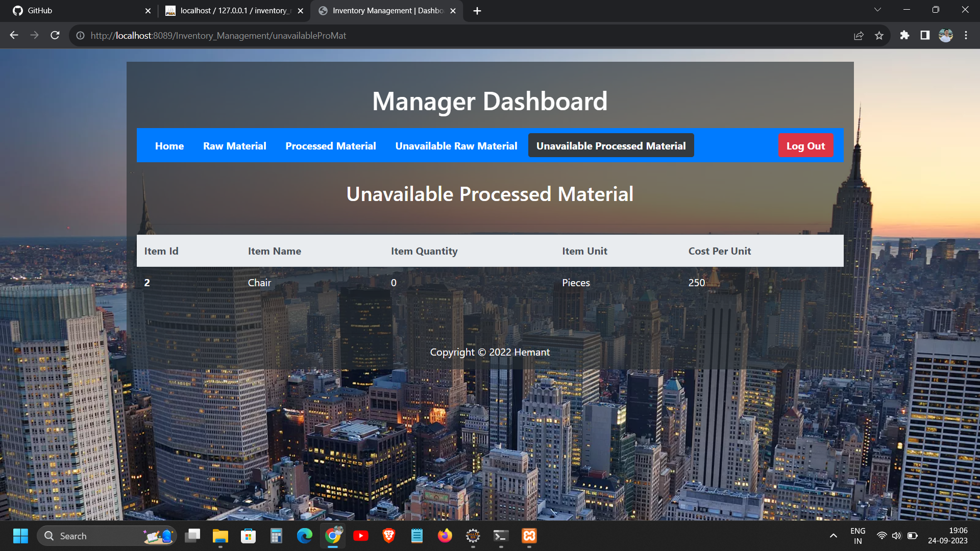The height and width of the screenshot is (551, 980).
Task: Open the browser Extensions puzzle icon
Action: (x=904, y=35)
